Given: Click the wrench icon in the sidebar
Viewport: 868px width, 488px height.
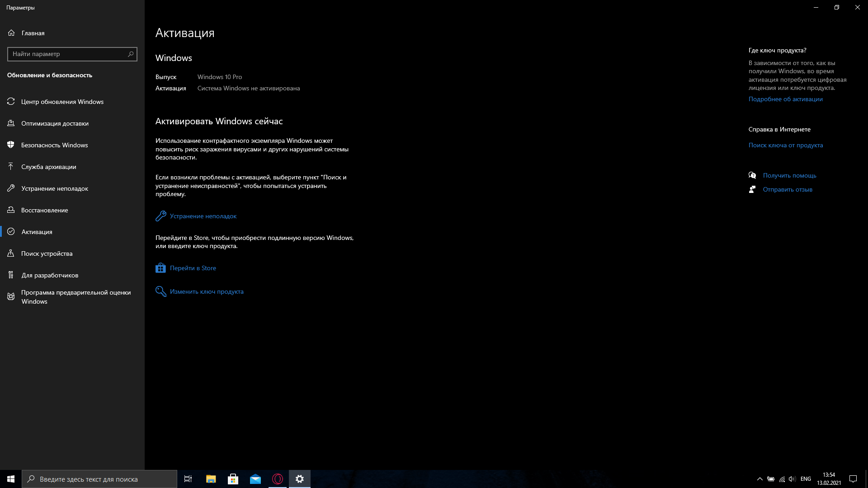Looking at the screenshot, I should pyautogui.click(x=11, y=188).
